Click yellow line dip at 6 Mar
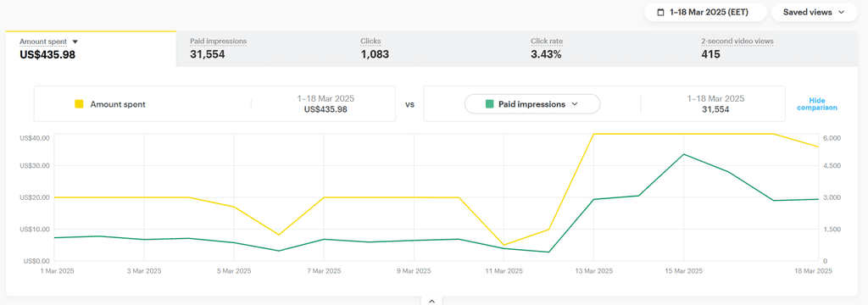The image size is (868, 305). click(x=279, y=235)
